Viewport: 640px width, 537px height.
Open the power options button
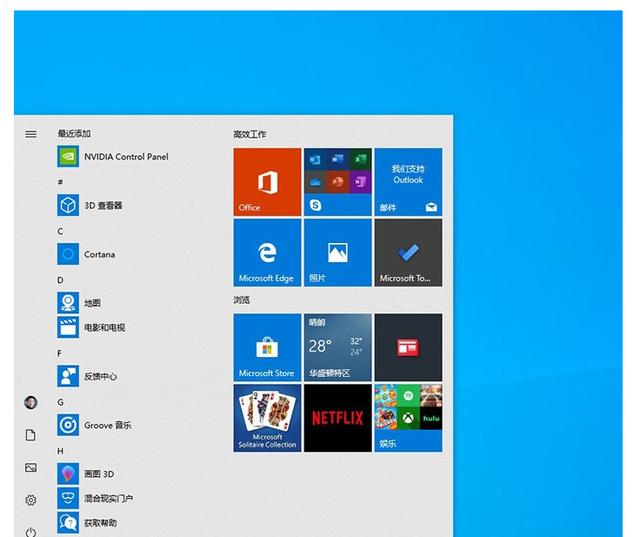[x=31, y=532]
